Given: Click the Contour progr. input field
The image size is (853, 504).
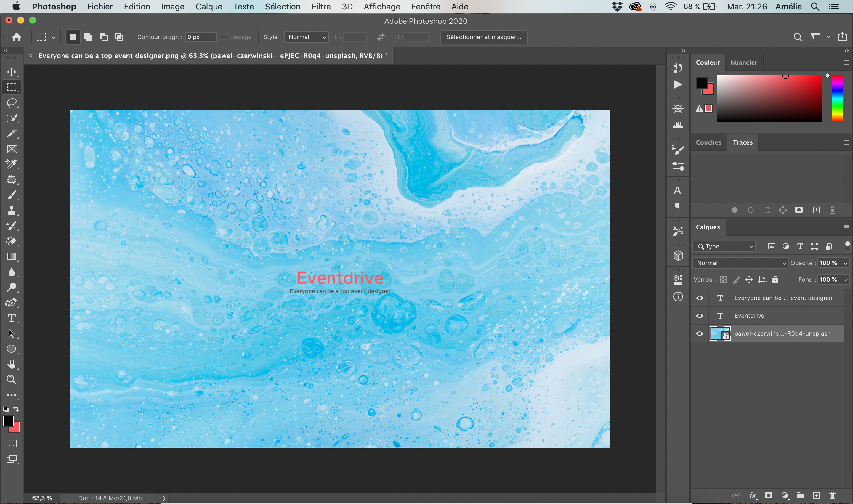Looking at the screenshot, I should point(201,37).
